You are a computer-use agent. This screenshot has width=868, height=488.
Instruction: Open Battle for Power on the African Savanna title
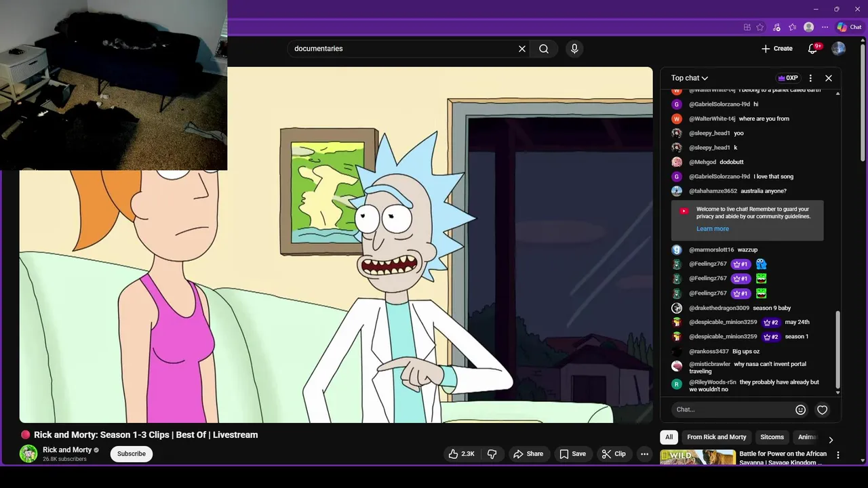(783, 458)
